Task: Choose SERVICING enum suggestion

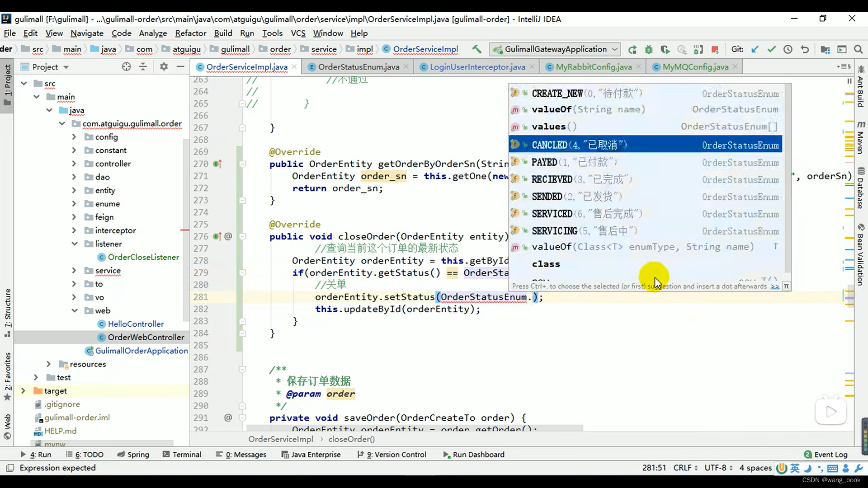Action: click(x=645, y=231)
